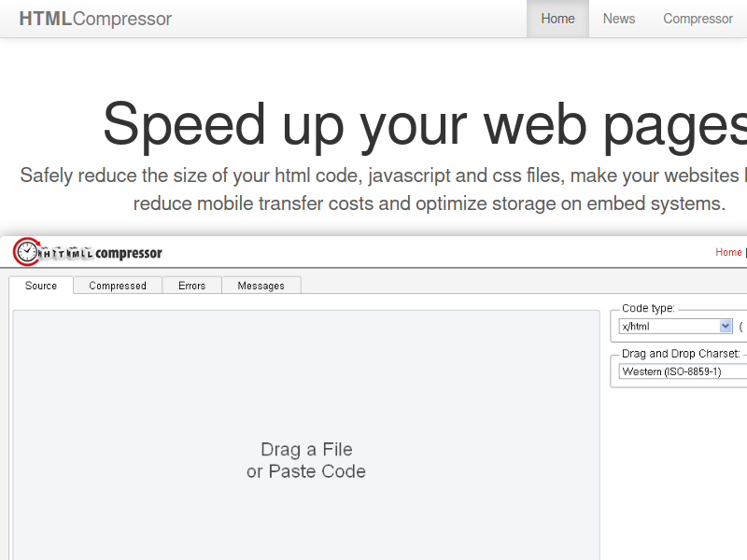Open the Home navigation item
The height and width of the screenshot is (560, 747).
pos(557,19)
